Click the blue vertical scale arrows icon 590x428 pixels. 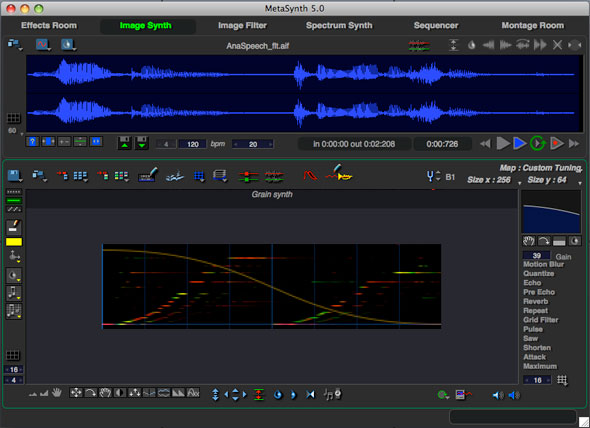(215, 394)
